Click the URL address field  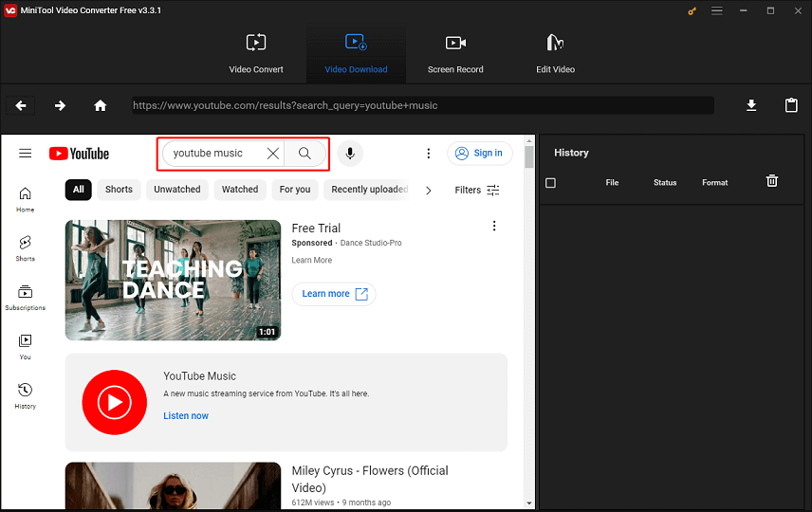tap(422, 105)
